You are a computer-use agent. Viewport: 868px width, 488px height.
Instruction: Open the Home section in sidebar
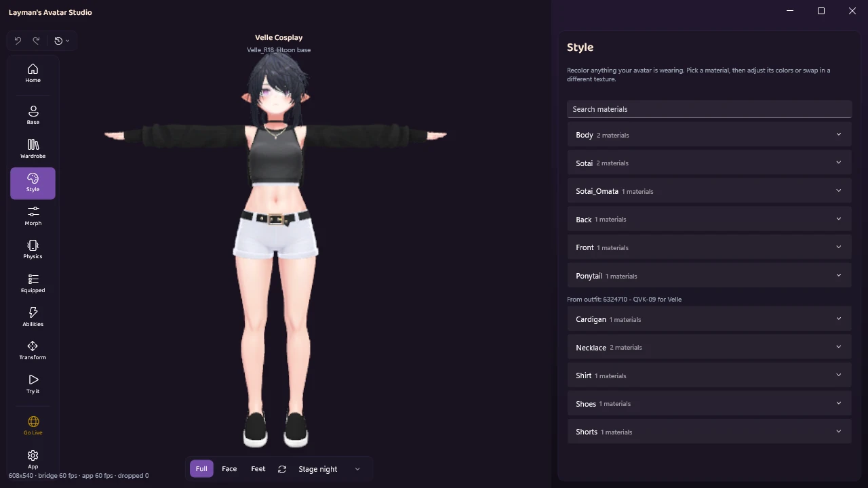(33, 73)
